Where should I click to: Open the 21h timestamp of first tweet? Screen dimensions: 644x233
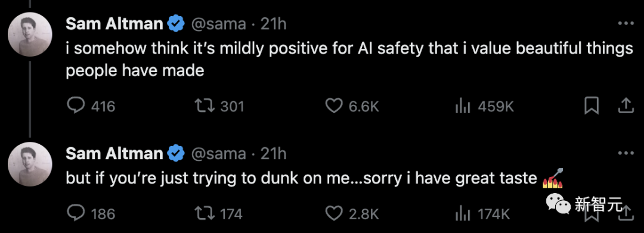(x=274, y=24)
